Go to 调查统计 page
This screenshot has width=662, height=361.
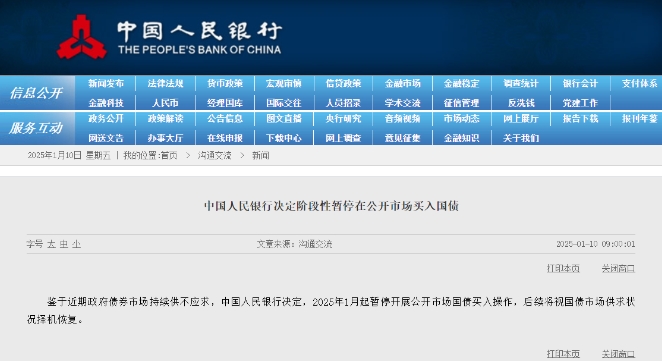click(x=521, y=84)
